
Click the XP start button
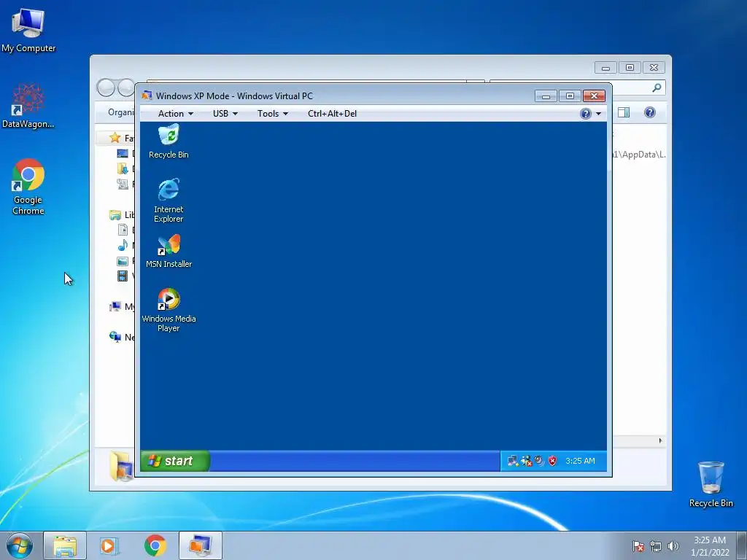pos(175,461)
